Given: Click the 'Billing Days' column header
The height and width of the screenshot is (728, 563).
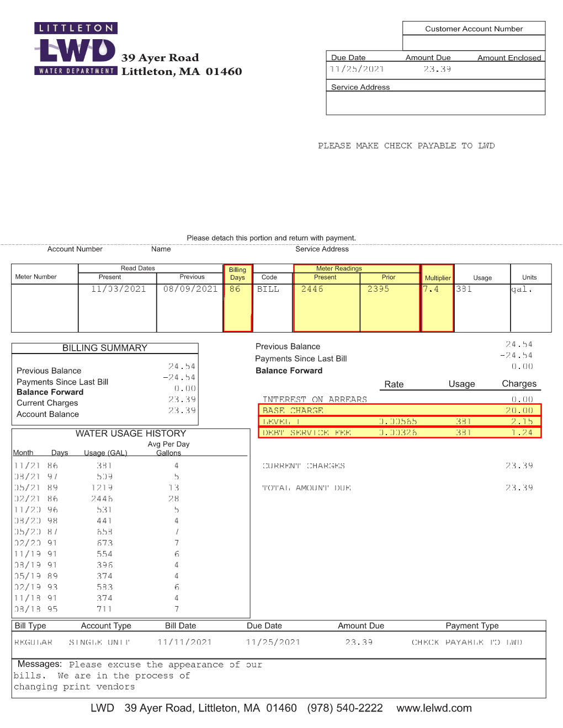Looking at the screenshot, I should (x=237, y=274).
